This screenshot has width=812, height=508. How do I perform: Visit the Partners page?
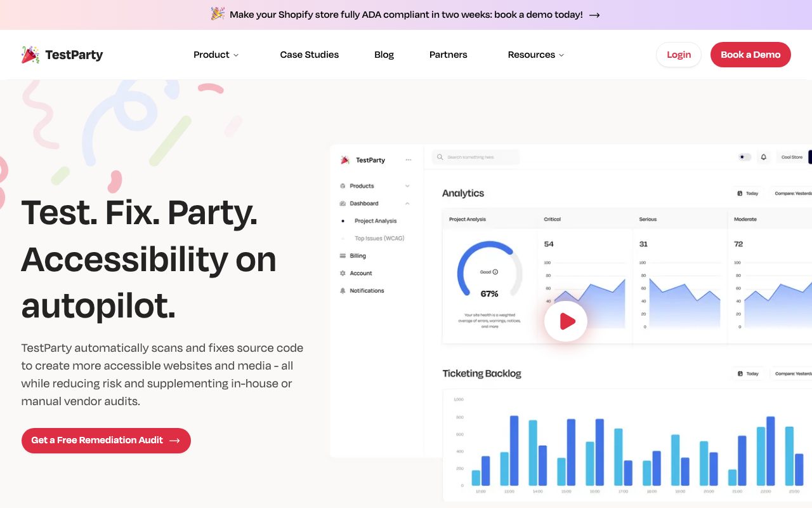449,55
